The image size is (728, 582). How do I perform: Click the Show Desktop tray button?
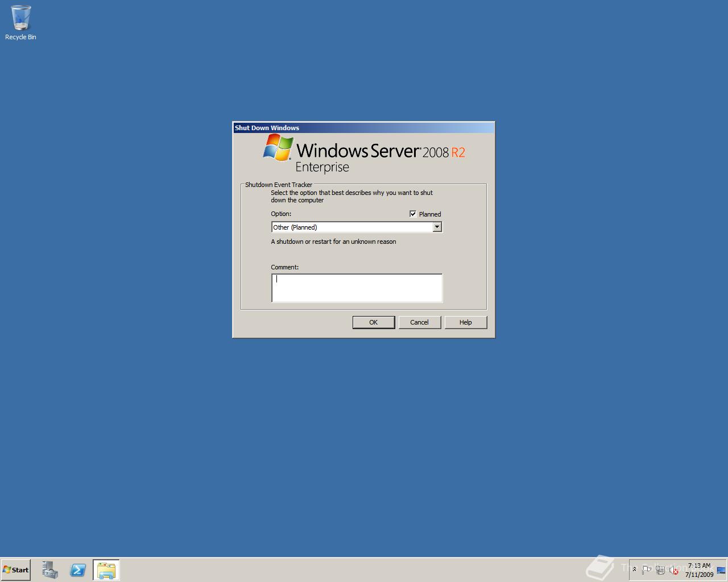[x=721, y=570]
